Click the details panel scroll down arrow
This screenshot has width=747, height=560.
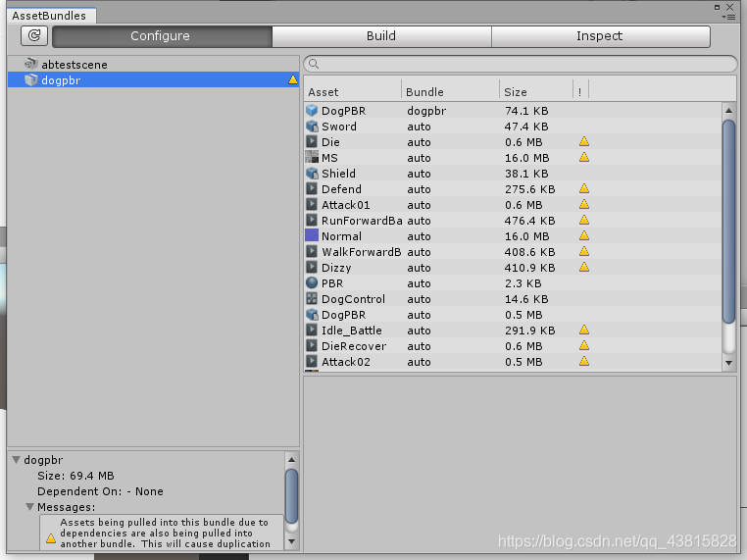(x=291, y=542)
